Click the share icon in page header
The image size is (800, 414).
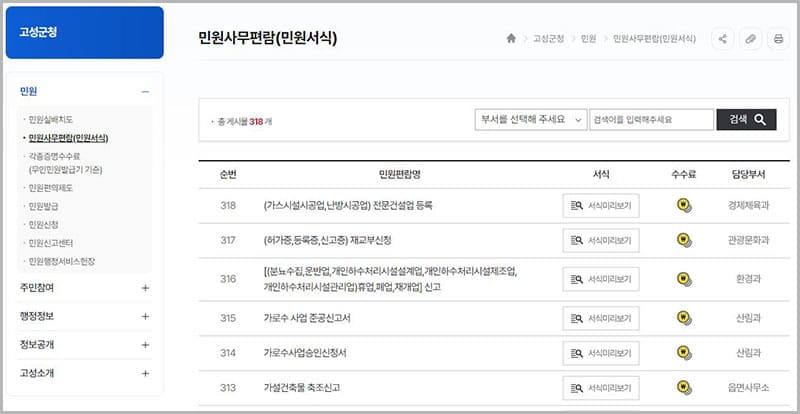[722, 39]
